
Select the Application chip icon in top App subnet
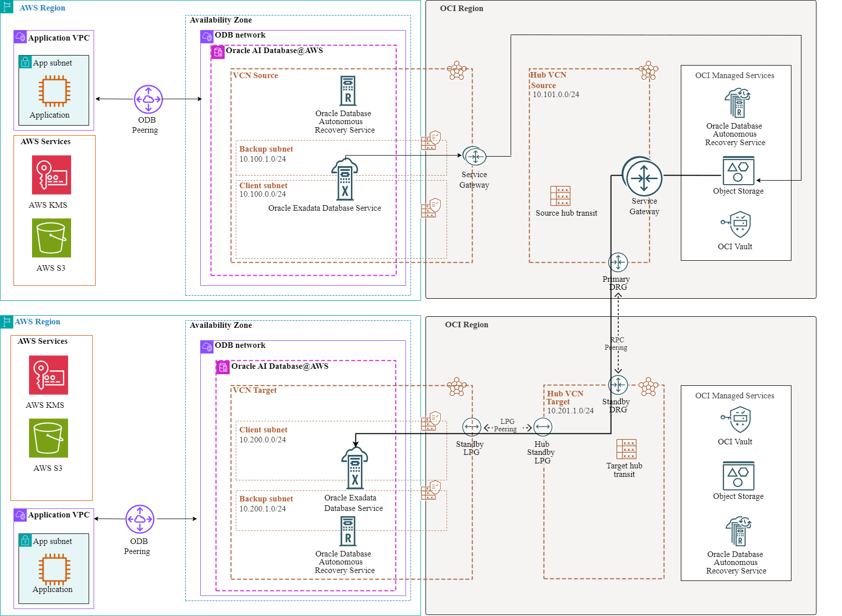point(55,91)
